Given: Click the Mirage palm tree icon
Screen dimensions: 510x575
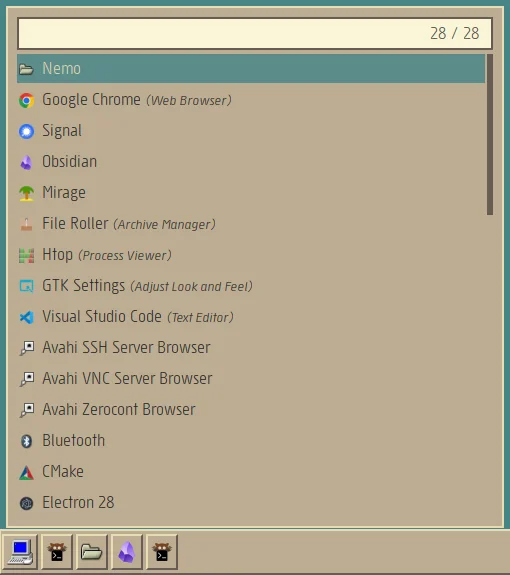Looking at the screenshot, I should 26,193.
